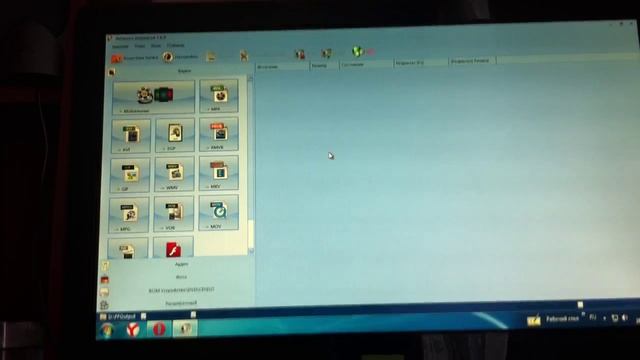Click the Output [F2] column header

pyautogui.click(x=421, y=62)
